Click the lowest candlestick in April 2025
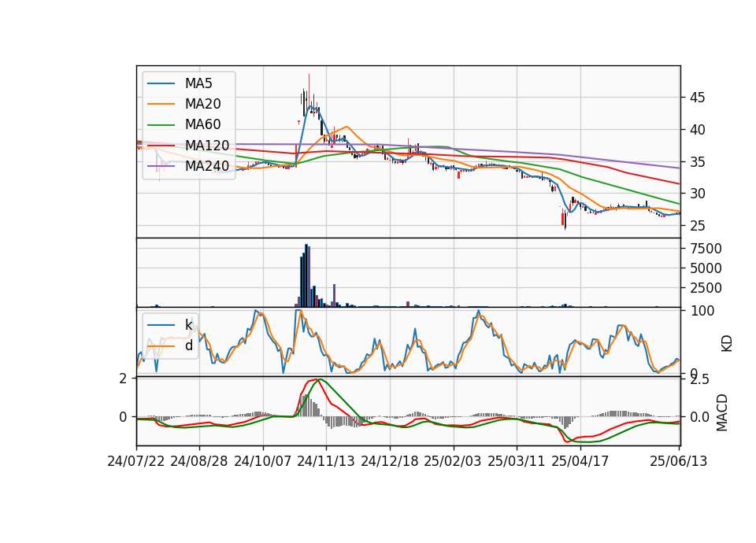 pos(565,220)
